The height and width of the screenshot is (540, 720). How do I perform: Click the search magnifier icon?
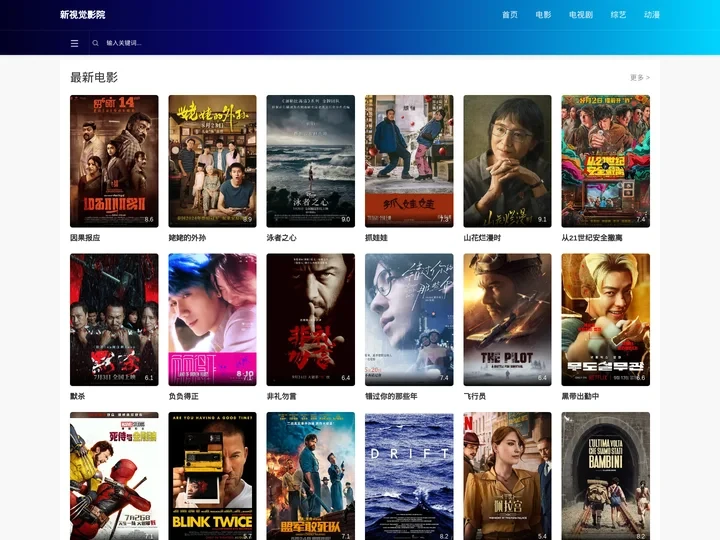tap(96, 43)
